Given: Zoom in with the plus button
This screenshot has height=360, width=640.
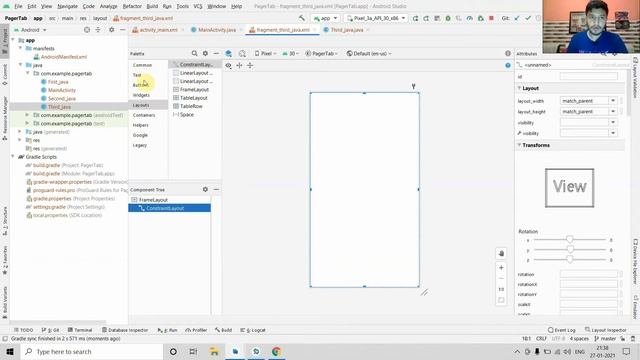Looking at the screenshot, I should [x=501, y=268].
